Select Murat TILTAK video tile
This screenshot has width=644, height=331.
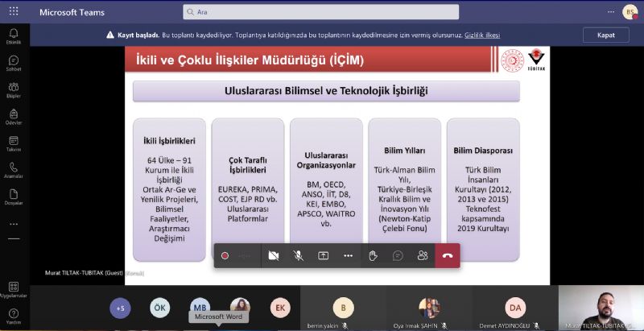[x=601, y=308]
